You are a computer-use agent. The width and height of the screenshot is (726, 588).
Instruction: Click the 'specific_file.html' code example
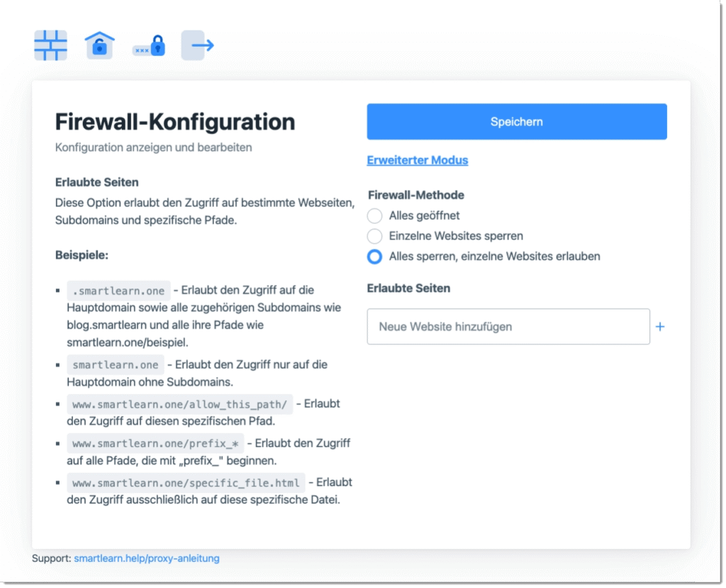186,483
